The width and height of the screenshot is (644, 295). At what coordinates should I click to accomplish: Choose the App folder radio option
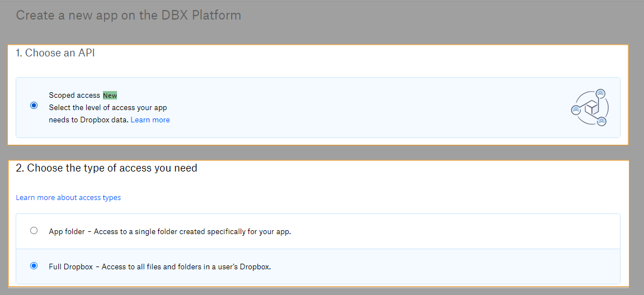coord(34,230)
